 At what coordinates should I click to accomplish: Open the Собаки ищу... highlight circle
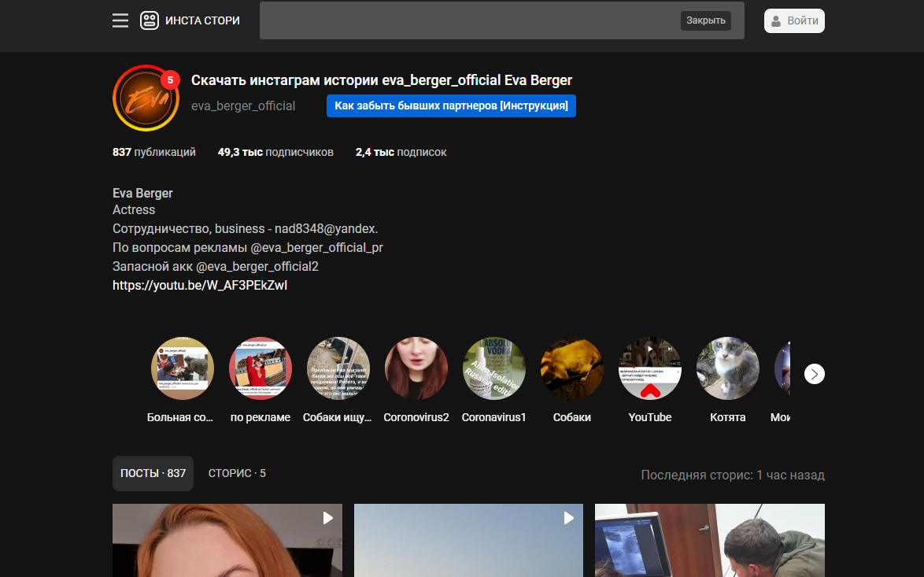(x=338, y=368)
